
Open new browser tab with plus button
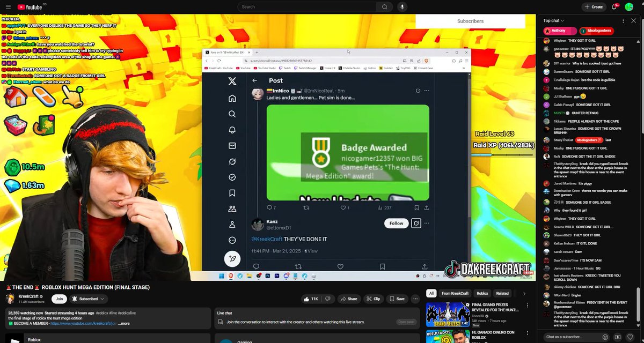click(257, 53)
